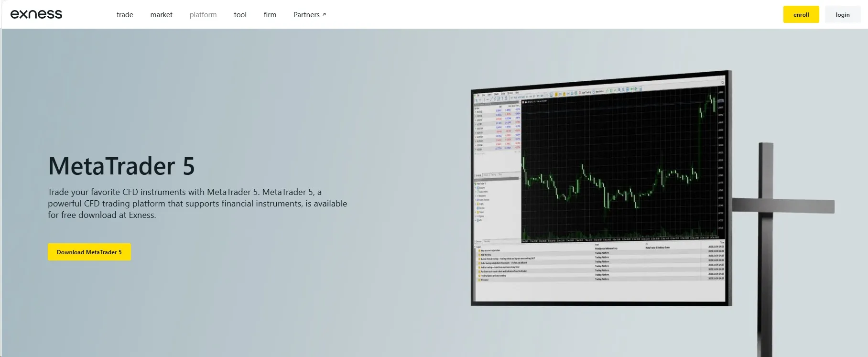Screen dimensions: 868x357
Task: Open the tool menu
Action: pyautogui.click(x=240, y=15)
